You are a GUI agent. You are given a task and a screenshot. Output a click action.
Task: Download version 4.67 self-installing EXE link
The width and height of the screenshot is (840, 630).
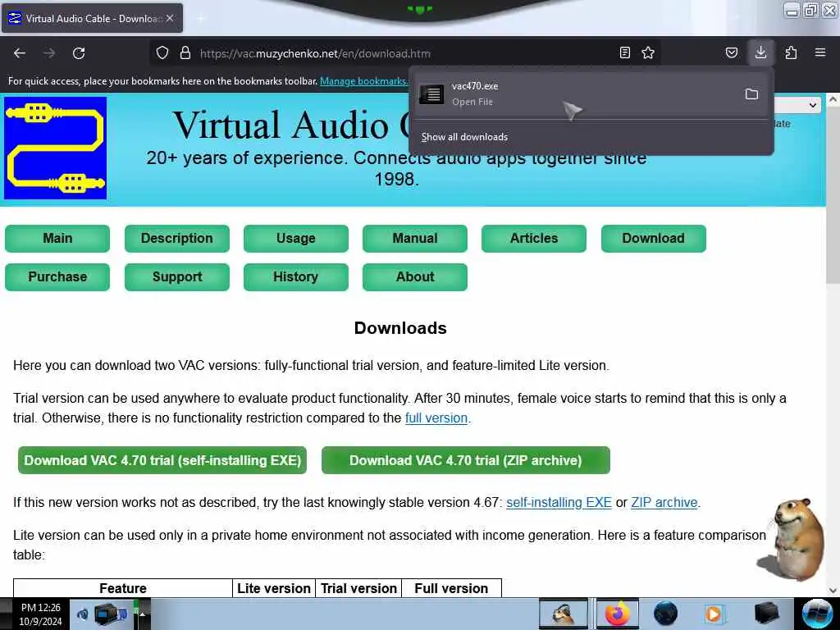point(559,503)
